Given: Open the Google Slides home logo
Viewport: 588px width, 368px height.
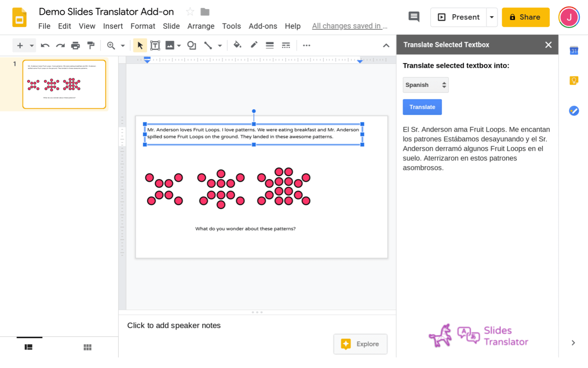Looking at the screenshot, I should tap(19, 17).
